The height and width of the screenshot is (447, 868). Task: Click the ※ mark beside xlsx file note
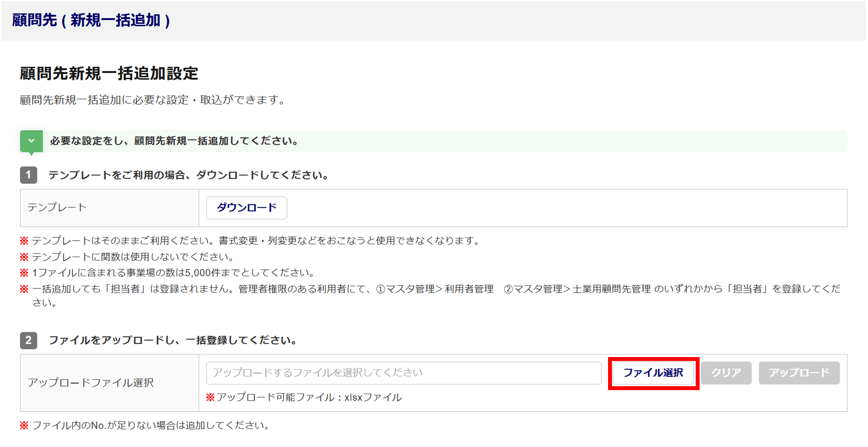click(x=210, y=397)
